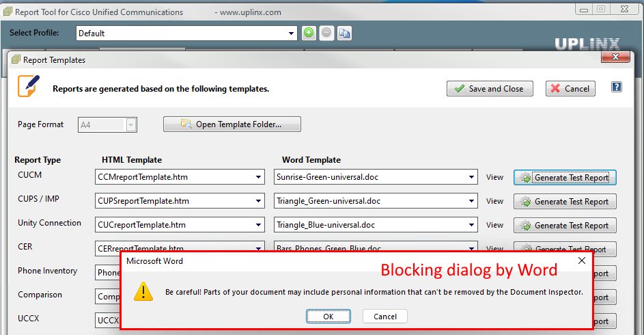Generate Test Report for CUCM
Image resolution: width=644 pixels, height=335 pixels.
click(565, 178)
